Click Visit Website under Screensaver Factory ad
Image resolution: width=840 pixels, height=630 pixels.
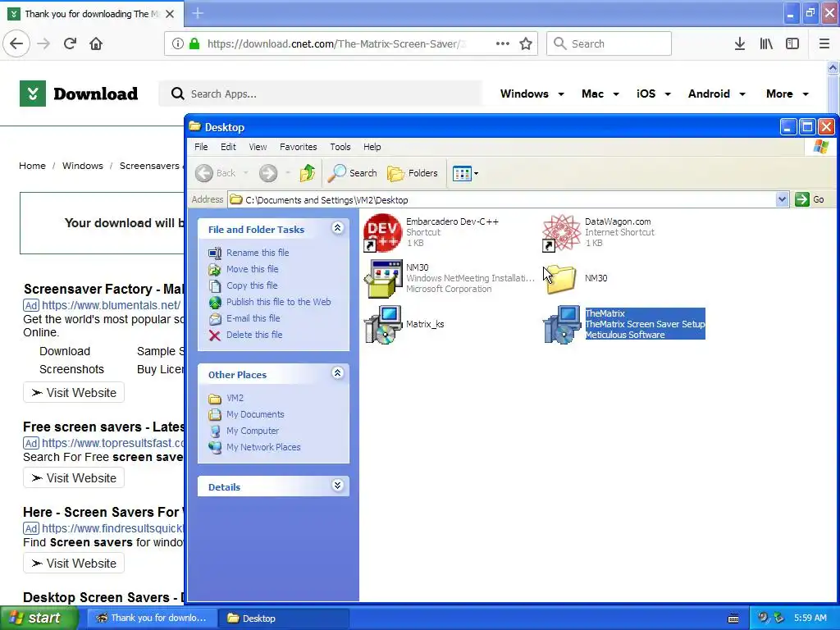(74, 393)
